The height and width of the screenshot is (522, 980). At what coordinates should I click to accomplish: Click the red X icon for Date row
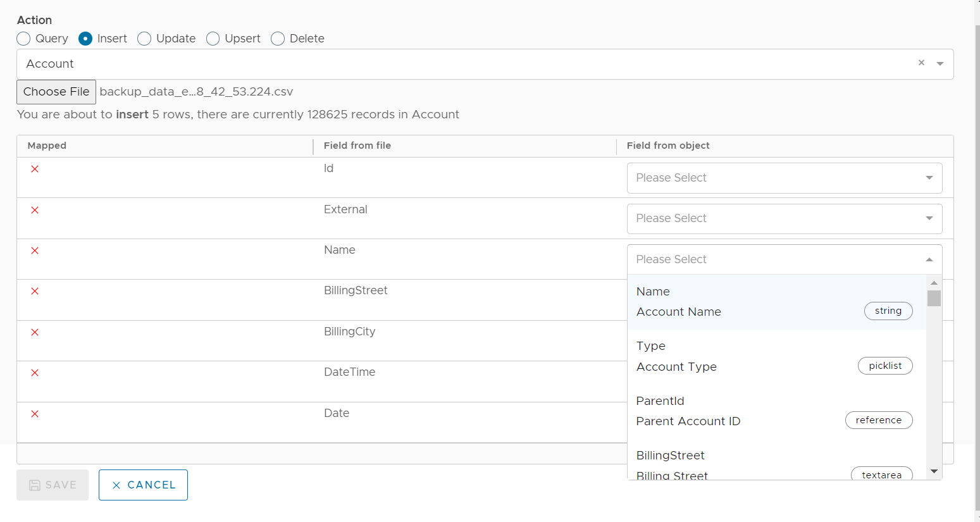(x=35, y=414)
